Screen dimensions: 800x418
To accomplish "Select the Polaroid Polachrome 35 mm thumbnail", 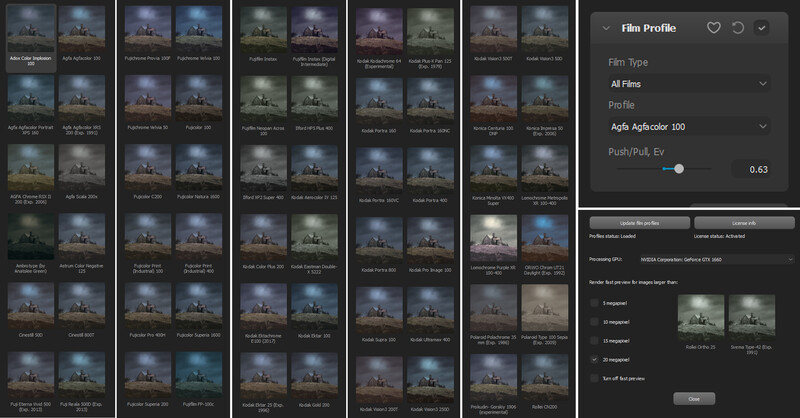I will tap(493, 308).
